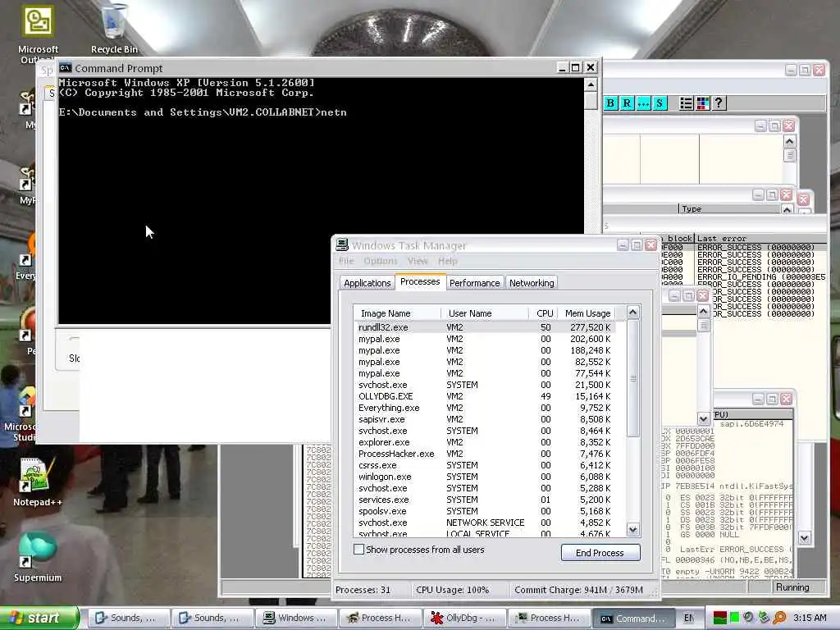
Task: Click ERROR_IO_PENDING entry in OllyDbg threads
Action: (760, 277)
